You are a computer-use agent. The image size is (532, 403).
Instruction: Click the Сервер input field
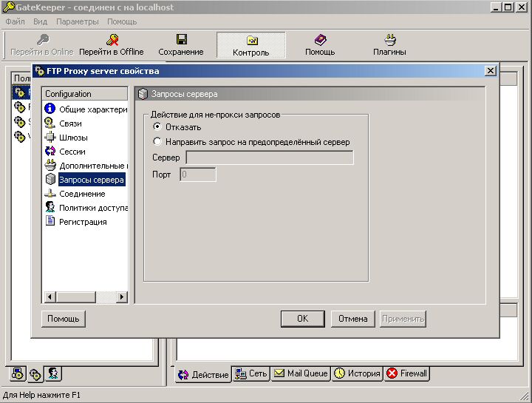click(270, 158)
